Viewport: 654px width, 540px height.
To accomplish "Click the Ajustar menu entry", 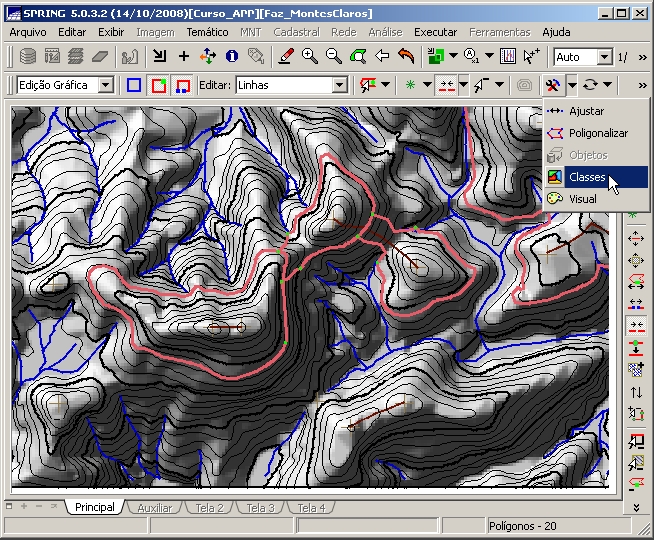I will tap(586, 111).
